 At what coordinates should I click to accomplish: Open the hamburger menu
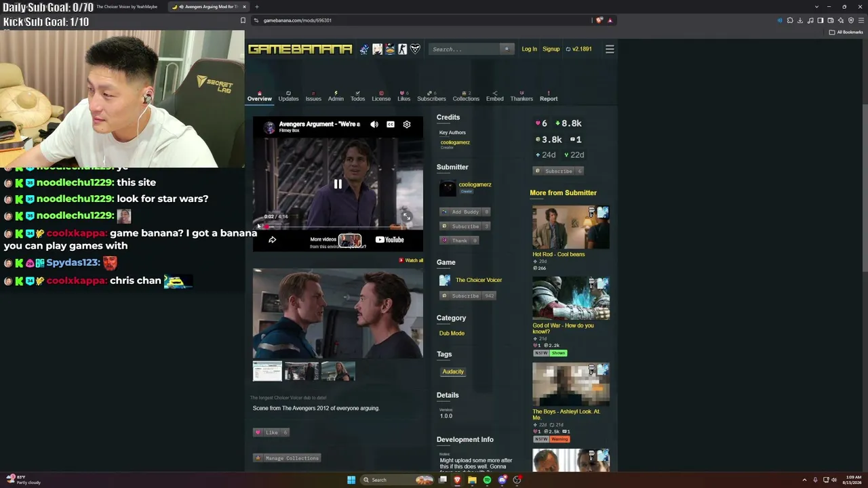click(x=610, y=49)
